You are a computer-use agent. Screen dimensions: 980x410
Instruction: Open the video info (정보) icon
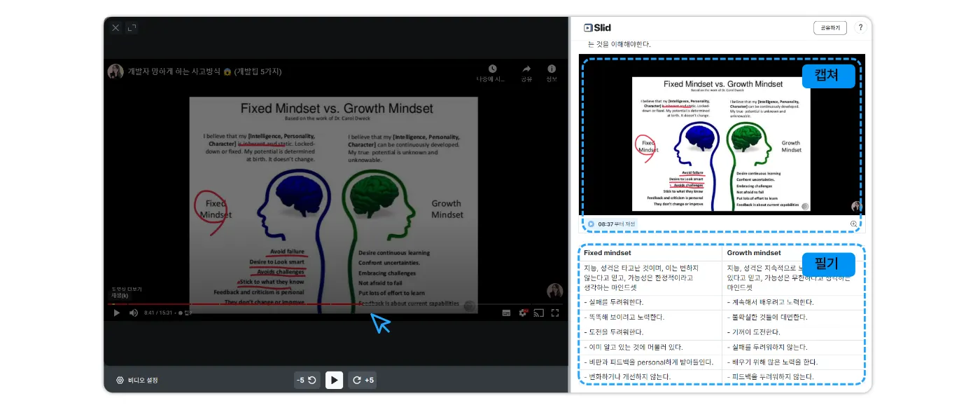click(552, 73)
